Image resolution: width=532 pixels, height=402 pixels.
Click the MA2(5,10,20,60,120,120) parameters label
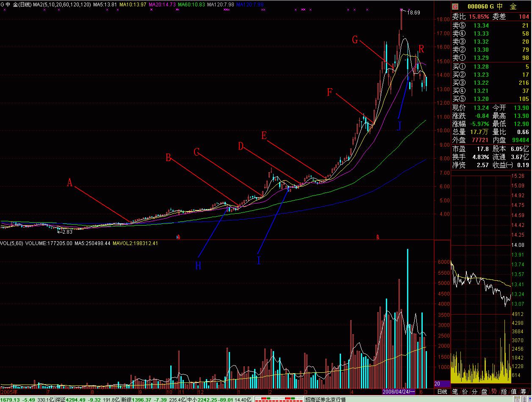coord(62,4)
